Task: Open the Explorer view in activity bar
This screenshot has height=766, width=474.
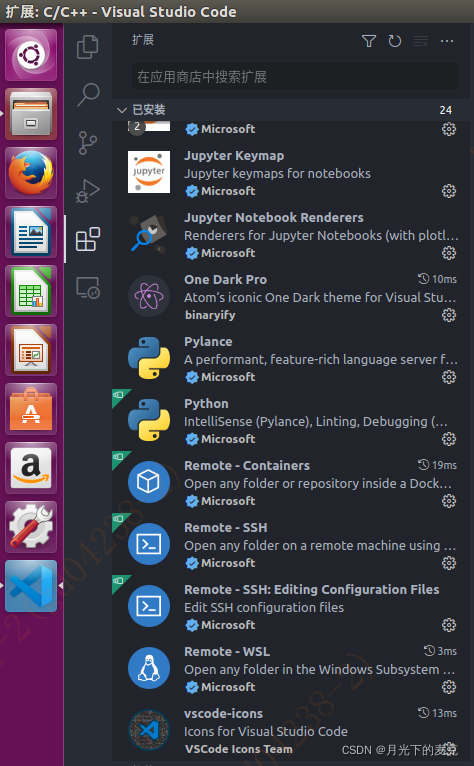Action: tap(88, 47)
